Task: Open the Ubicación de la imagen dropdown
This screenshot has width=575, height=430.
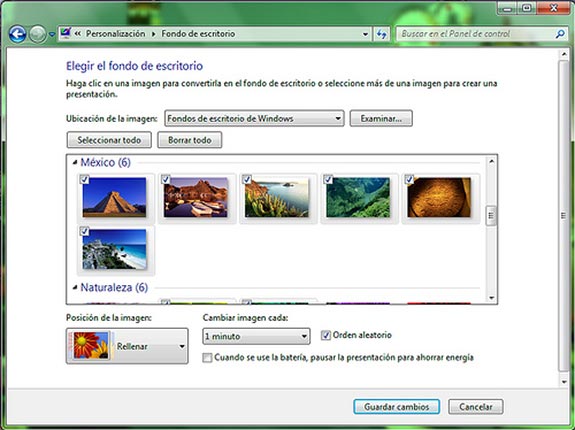Action: point(254,118)
